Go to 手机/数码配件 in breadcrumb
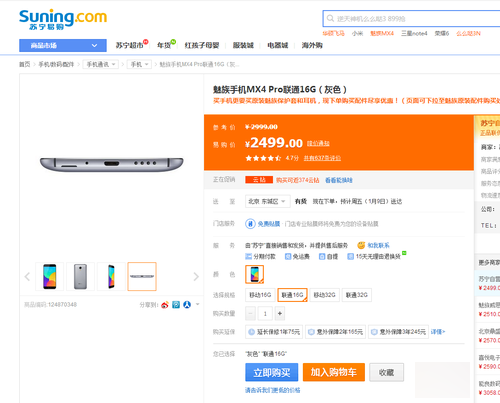Image resolution: width=500 pixels, height=403 pixels. 56,64
